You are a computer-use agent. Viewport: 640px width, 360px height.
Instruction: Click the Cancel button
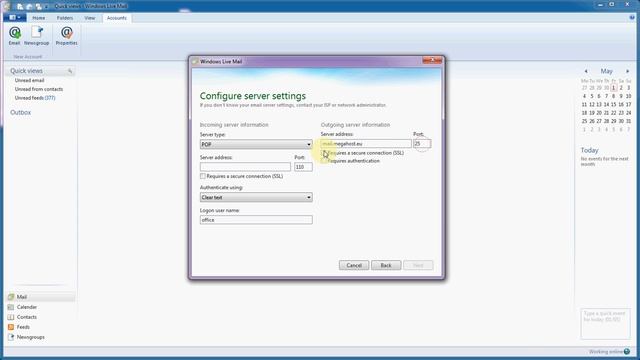[354, 265]
